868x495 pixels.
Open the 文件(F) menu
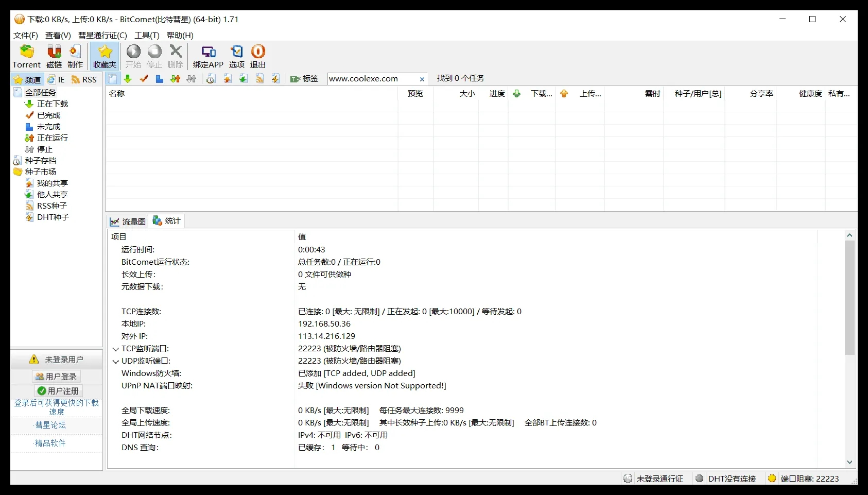(26, 35)
